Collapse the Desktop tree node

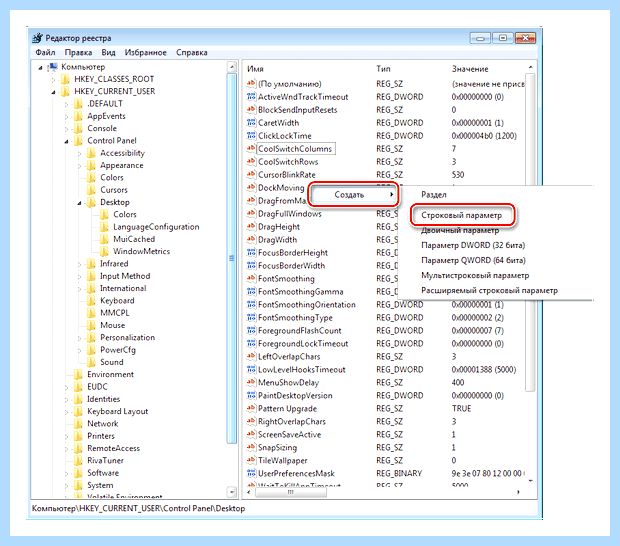coord(79,203)
